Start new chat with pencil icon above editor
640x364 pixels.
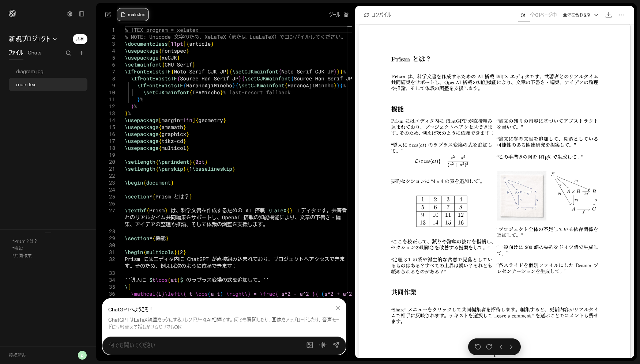pyautogui.click(x=108, y=15)
